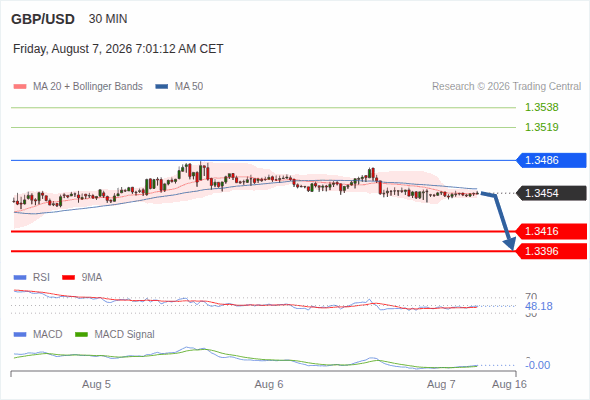
Task: Click the green MACD Signal legend swatch
Action: [81, 335]
